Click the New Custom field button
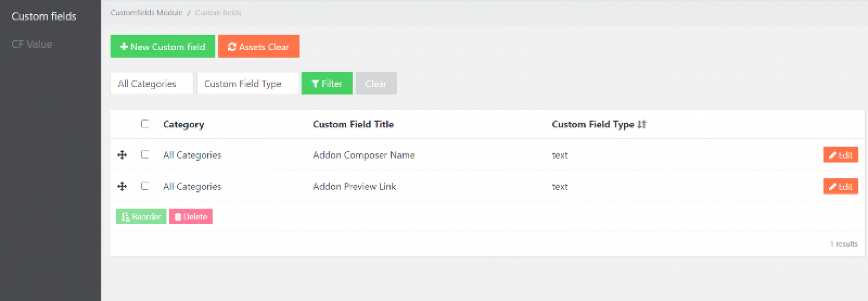Image resolution: width=868 pixels, height=301 pixels. point(162,47)
